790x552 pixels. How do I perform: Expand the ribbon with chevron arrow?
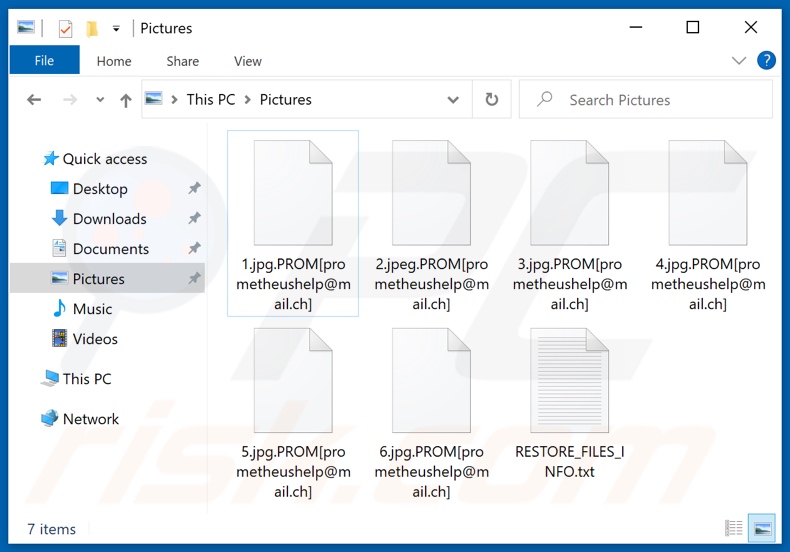pos(739,61)
